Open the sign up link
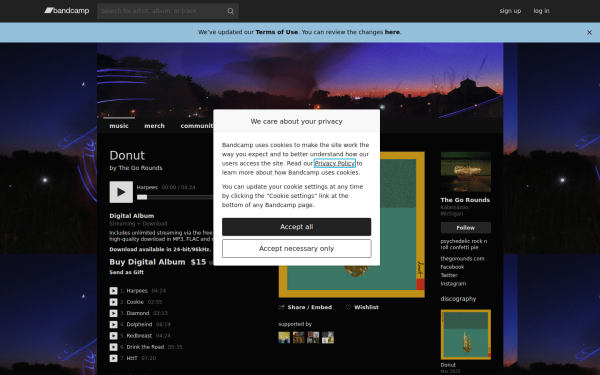The image size is (600, 375). coord(510,11)
